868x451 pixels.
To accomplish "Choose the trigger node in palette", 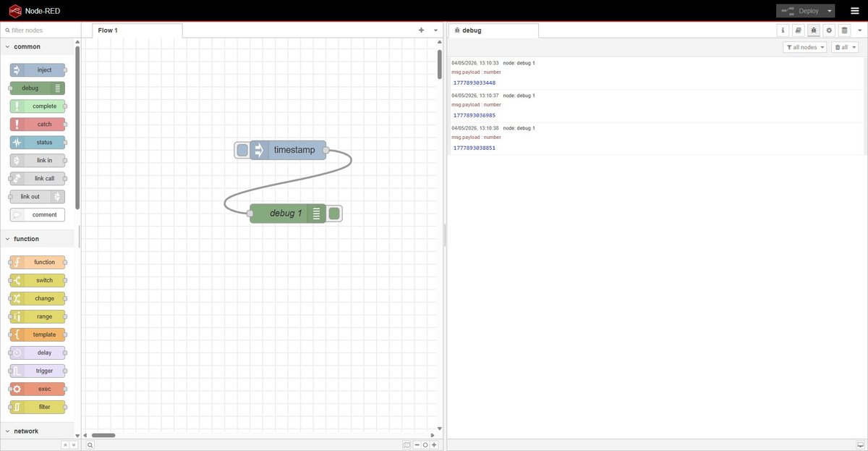I will click(x=38, y=371).
